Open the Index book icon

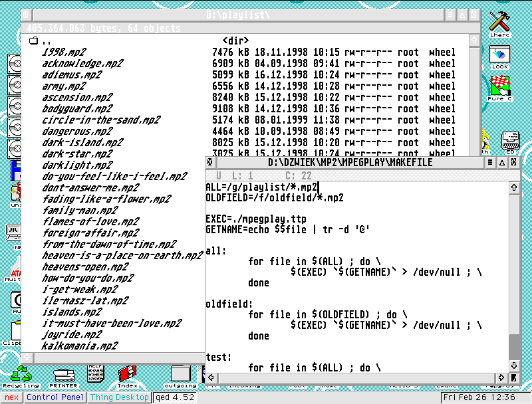coord(127,375)
